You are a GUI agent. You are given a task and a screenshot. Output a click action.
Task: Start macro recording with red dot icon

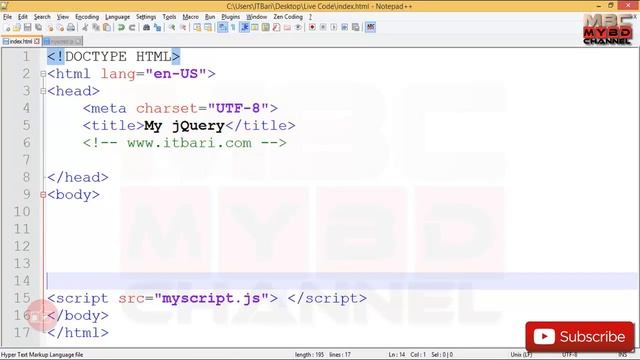(312, 27)
